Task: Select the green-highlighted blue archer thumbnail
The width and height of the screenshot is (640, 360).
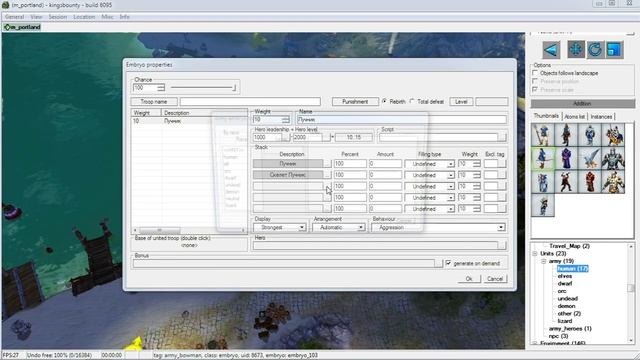Action: click(x=542, y=158)
